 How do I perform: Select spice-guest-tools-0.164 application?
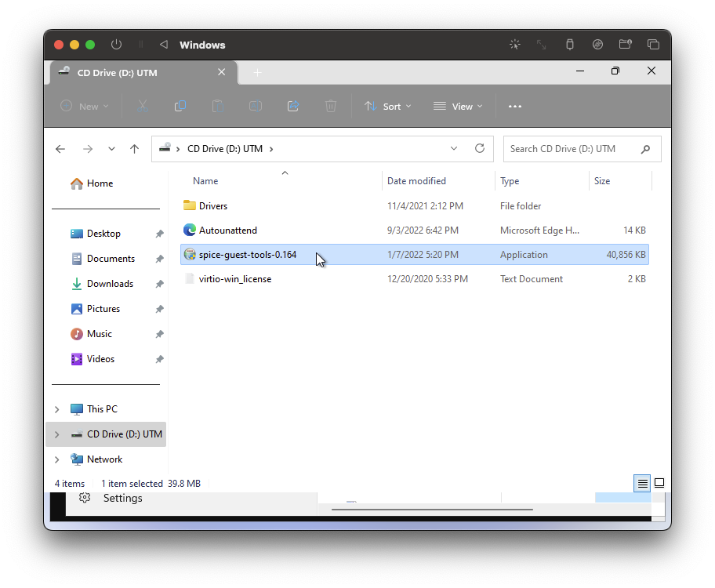pyautogui.click(x=415, y=255)
